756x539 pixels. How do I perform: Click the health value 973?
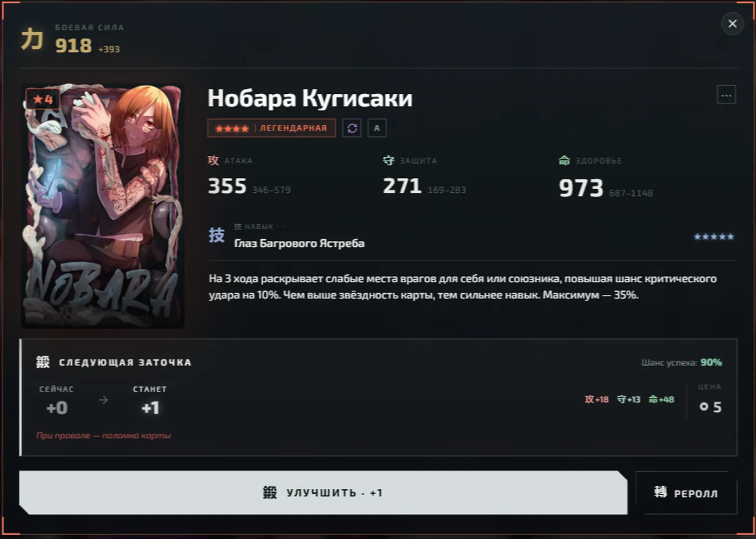click(x=581, y=188)
